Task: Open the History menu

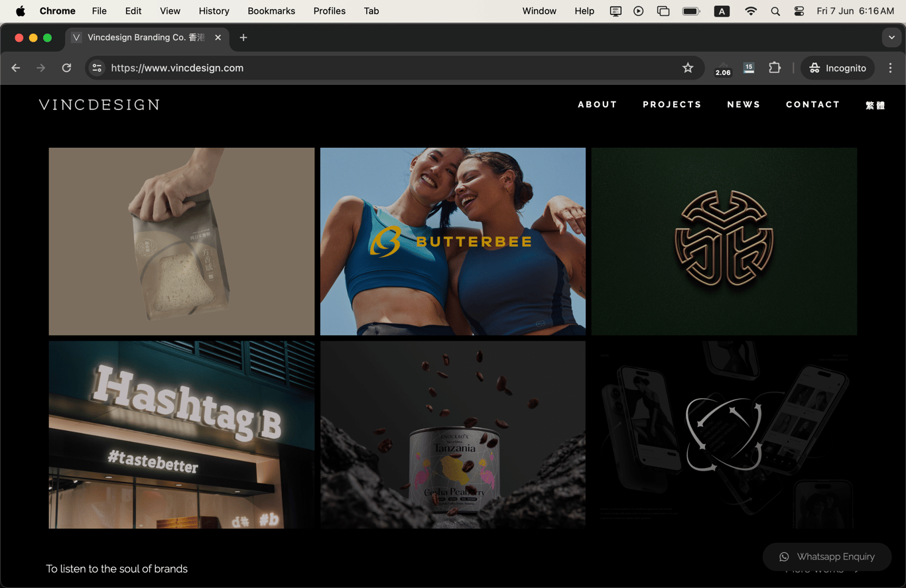Action: tap(214, 11)
